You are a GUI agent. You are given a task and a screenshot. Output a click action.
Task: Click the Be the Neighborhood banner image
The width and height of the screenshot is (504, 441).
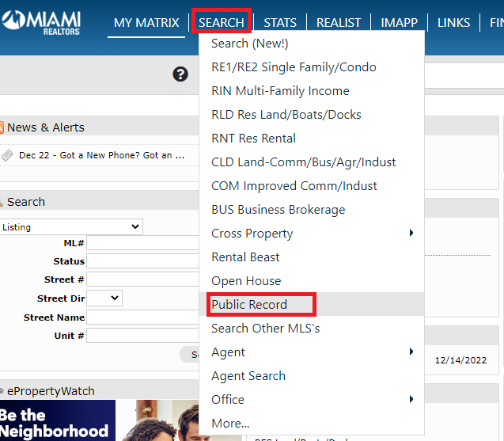(57, 420)
